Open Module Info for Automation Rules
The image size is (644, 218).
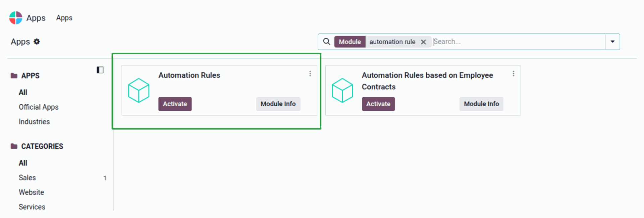[x=278, y=104]
